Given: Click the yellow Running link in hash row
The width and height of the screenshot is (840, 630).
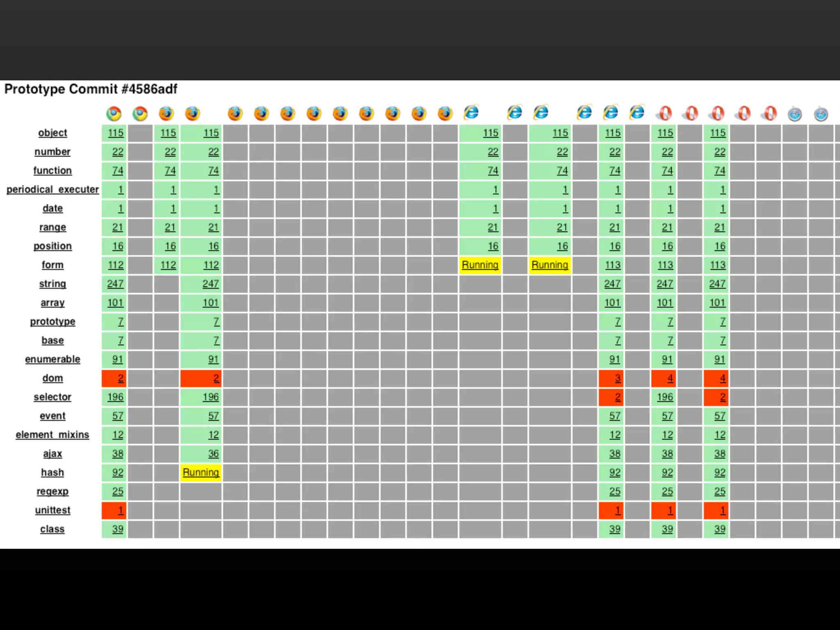Looking at the screenshot, I should point(201,472).
